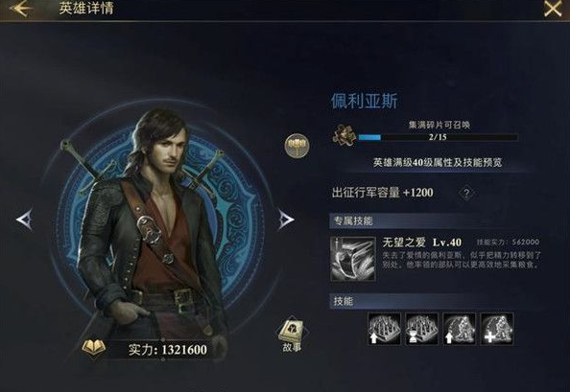
Task: Select the 无望之爱 skill thumbnail
Action: [x=352, y=259]
